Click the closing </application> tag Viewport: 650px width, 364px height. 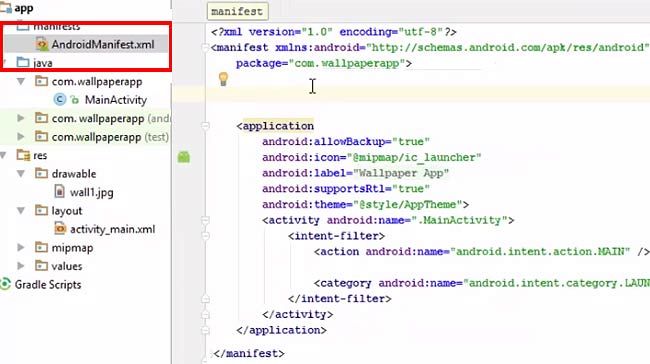pos(281,330)
